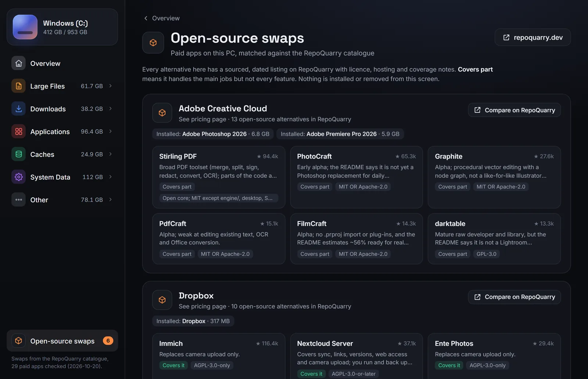Open the Overview sidebar section
588x379 pixels.
coord(62,63)
